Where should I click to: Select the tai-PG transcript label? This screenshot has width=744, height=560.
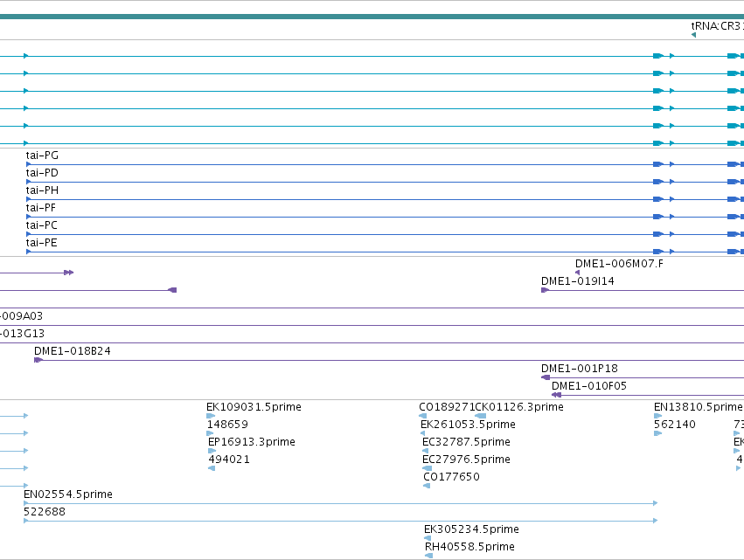42,155
